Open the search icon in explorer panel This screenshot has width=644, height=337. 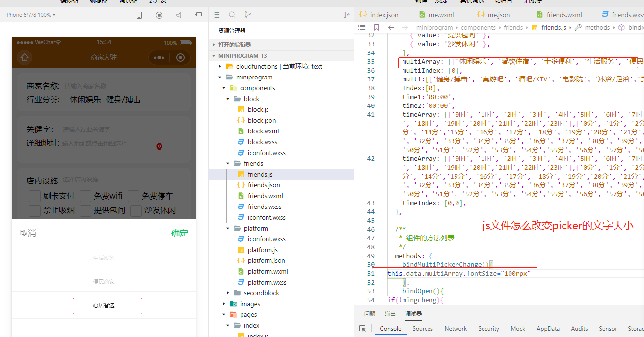(232, 15)
